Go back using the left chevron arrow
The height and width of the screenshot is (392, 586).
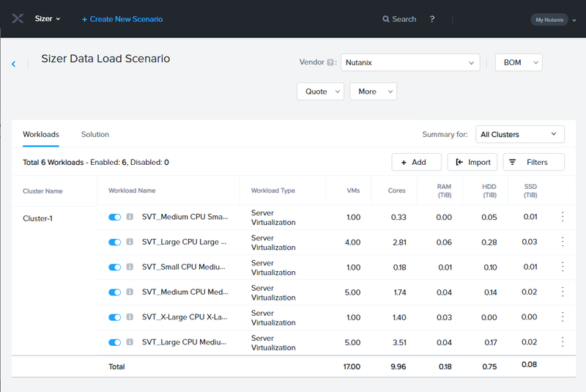pyautogui.click(x=14, y=64)
